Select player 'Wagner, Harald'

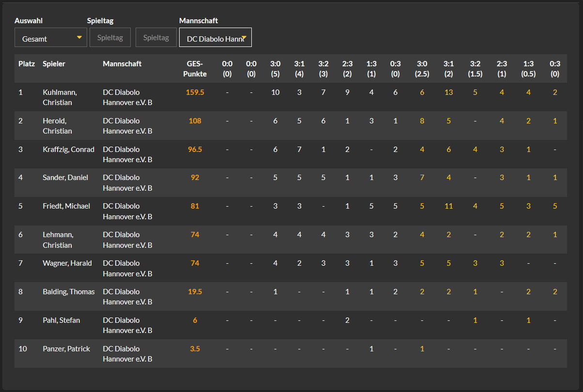(x=67, y=263)
